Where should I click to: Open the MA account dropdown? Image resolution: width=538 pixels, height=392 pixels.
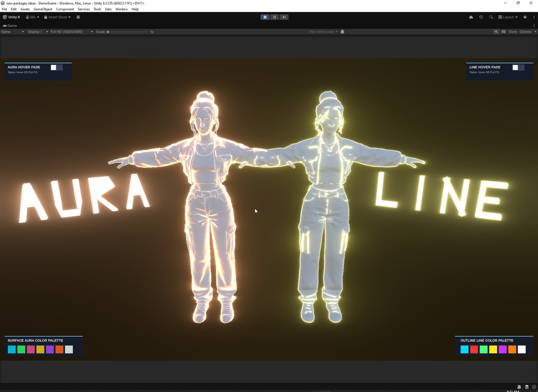[32, 17]
